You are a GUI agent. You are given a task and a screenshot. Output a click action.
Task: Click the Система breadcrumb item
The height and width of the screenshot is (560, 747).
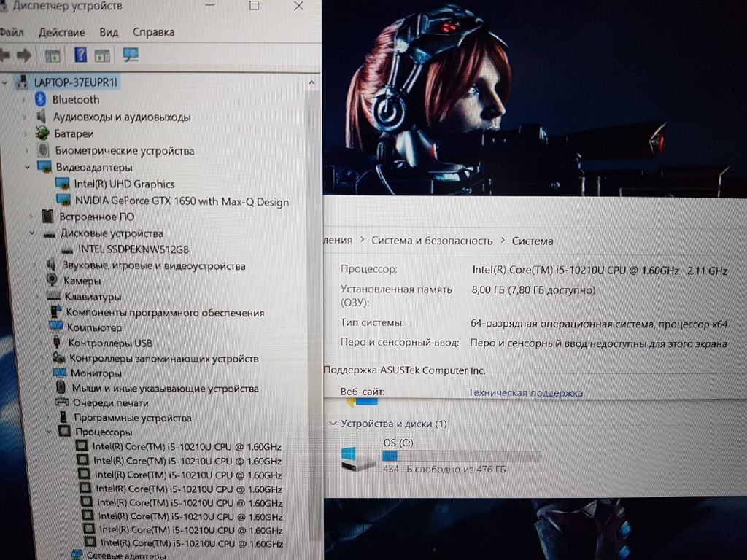tap(532, 241)
